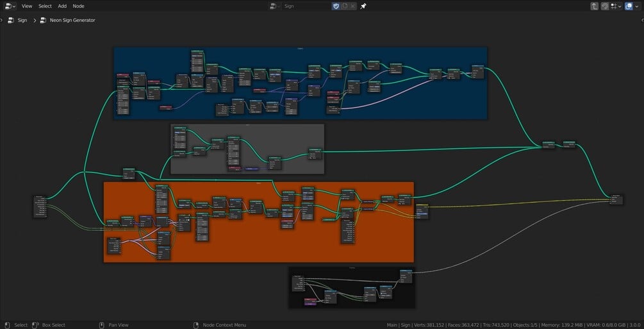This screenshot has width=644, height=329.
Task: Click the go to parent node tree icon
Action: (594, 6)
